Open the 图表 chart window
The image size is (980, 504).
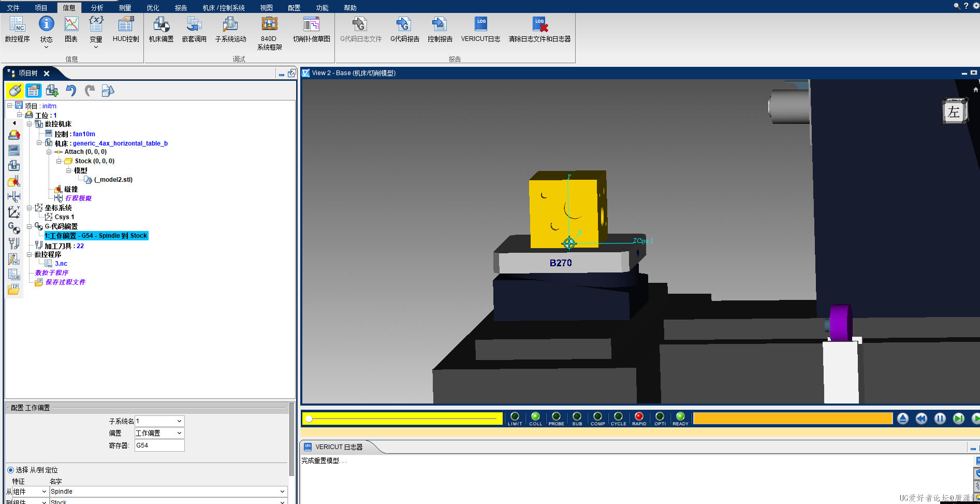[x=71, y=29]
